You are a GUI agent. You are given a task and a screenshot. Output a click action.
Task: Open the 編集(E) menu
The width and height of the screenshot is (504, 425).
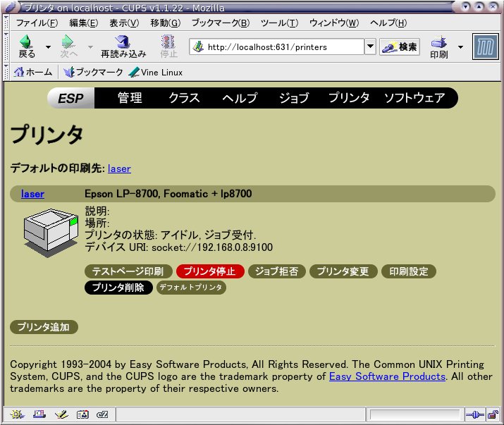[84, 23]
